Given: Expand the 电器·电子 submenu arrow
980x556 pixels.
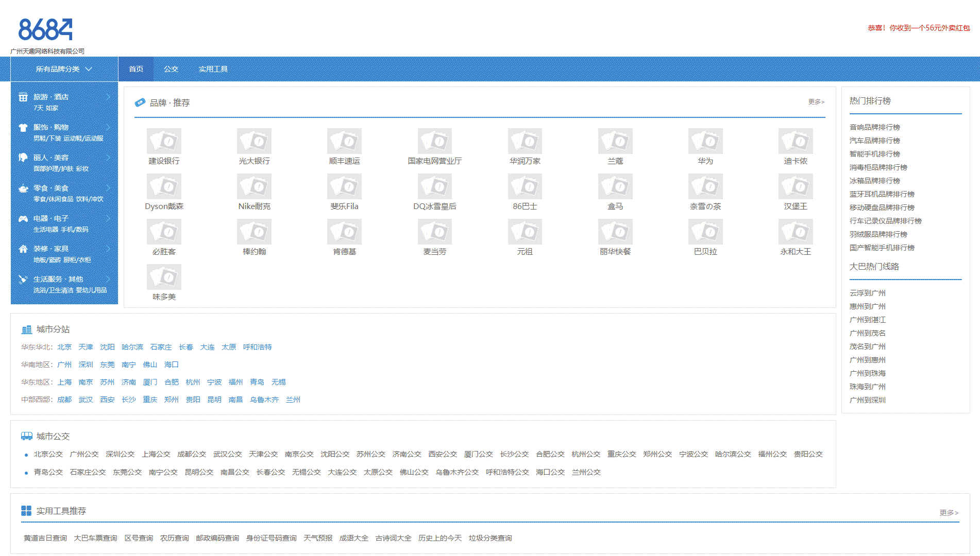Looking at the screenshot, I should (x=108, y=218).
